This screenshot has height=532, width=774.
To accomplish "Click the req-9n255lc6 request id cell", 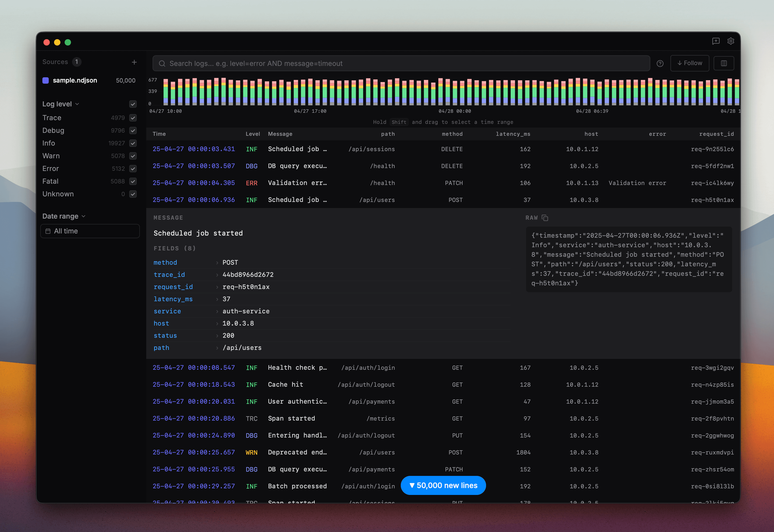I will pos(712,149).
